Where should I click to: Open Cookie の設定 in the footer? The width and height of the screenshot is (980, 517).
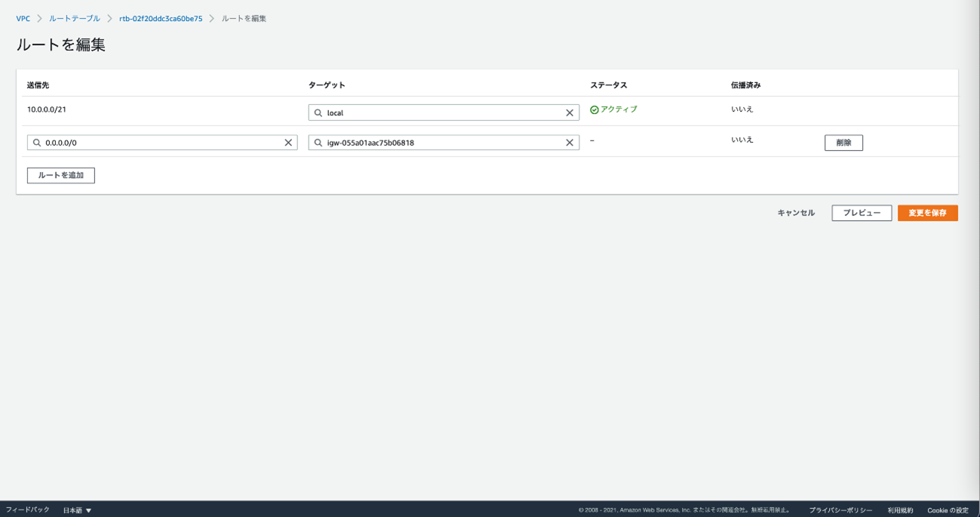(948, 510)
